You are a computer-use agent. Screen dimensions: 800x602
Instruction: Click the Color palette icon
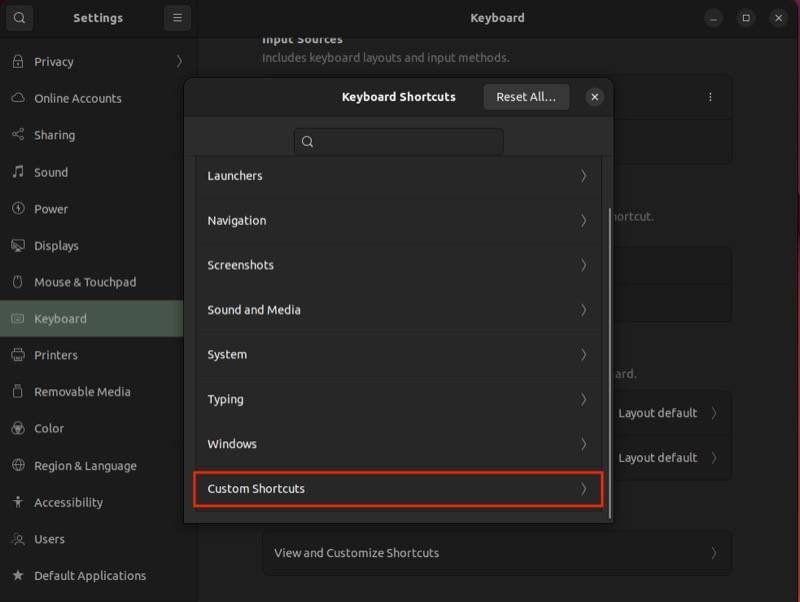[x=17, y=428]
